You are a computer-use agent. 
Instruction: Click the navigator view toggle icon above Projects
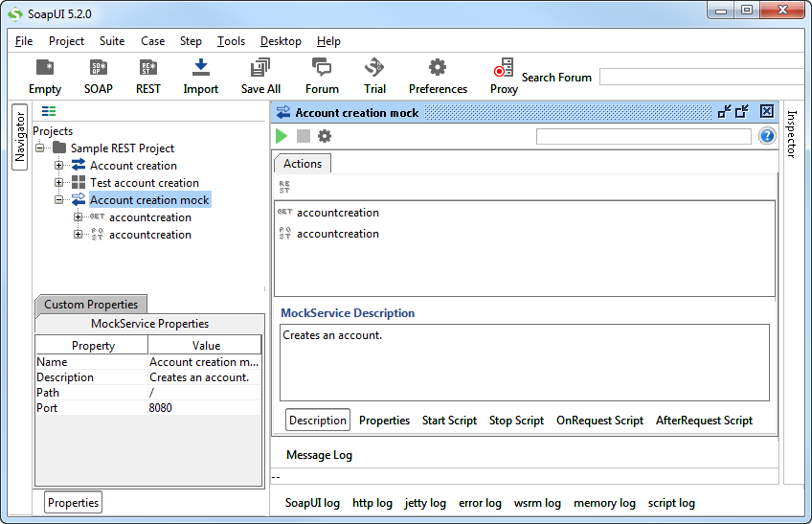pos(49,111)
